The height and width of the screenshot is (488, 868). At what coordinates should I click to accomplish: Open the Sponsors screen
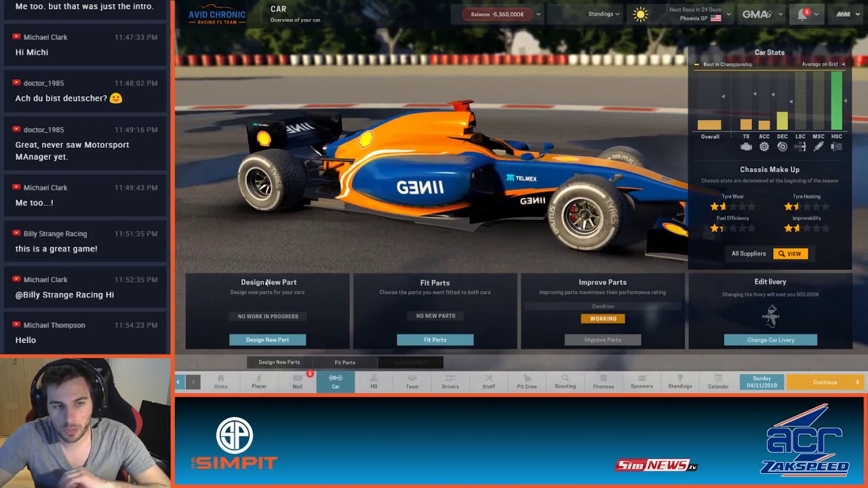[642, 382]
